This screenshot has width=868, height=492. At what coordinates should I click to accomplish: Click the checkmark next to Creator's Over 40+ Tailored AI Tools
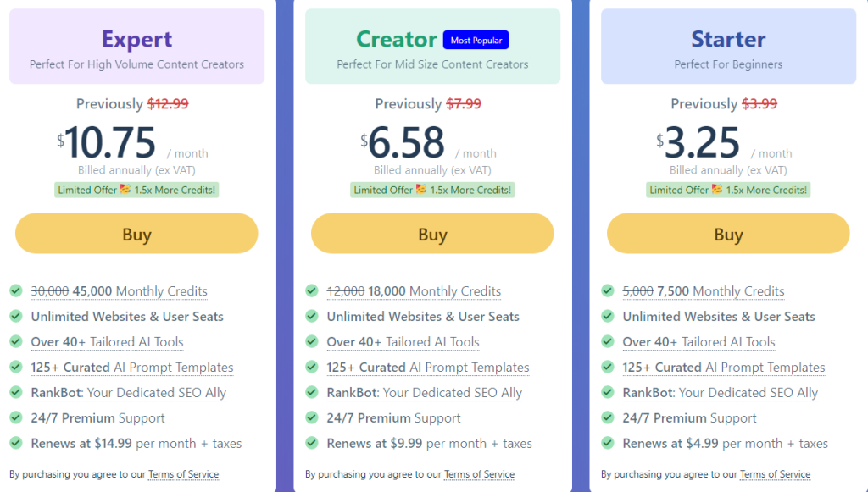point(312,341)
